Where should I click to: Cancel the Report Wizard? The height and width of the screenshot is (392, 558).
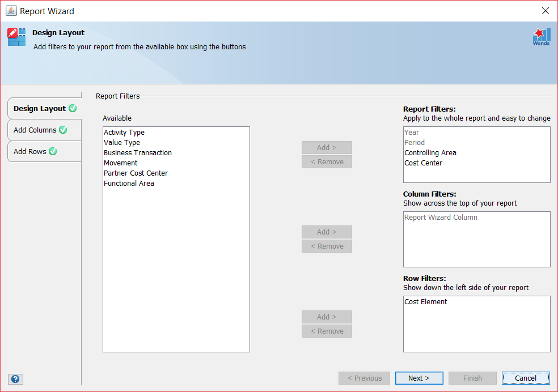click(x=525, y=378)
